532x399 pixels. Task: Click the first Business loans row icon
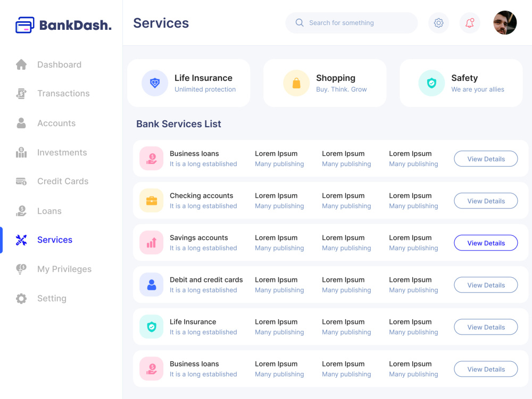click(152, 159)
